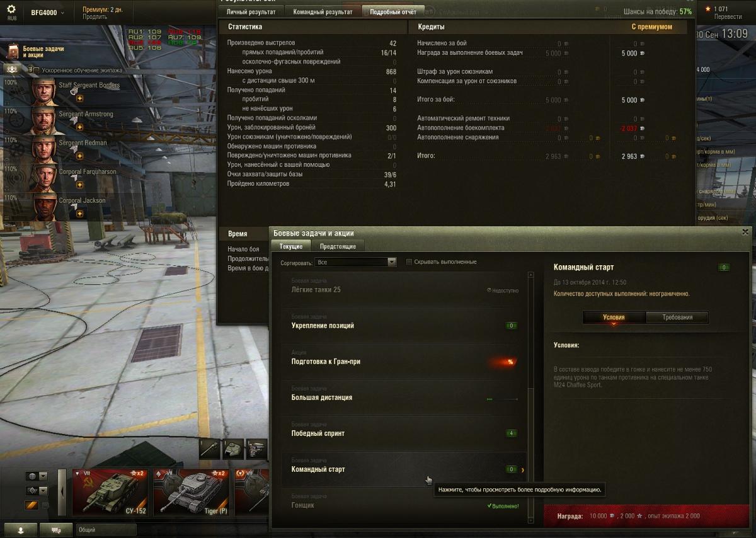Click yellow arrow next to Командный старт row
This screenshot has height=538, width=756.
pyautogui.click(x=522, y=470)
